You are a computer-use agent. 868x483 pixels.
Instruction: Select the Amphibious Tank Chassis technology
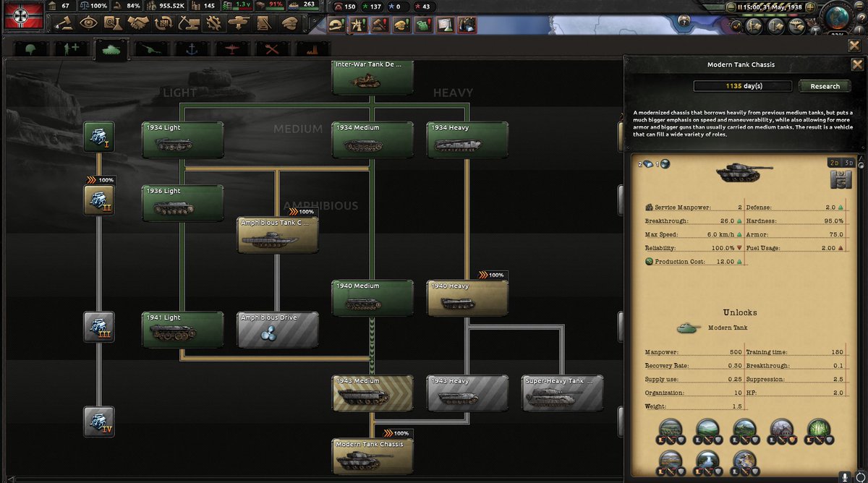pyautogui.click(x=278, y=235)
